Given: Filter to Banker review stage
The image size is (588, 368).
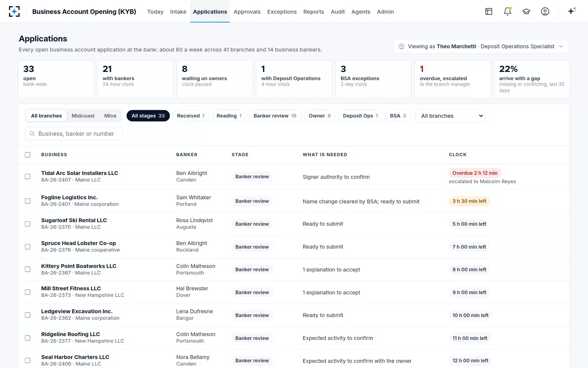Looking at the screenshot, I should [275, 116].
